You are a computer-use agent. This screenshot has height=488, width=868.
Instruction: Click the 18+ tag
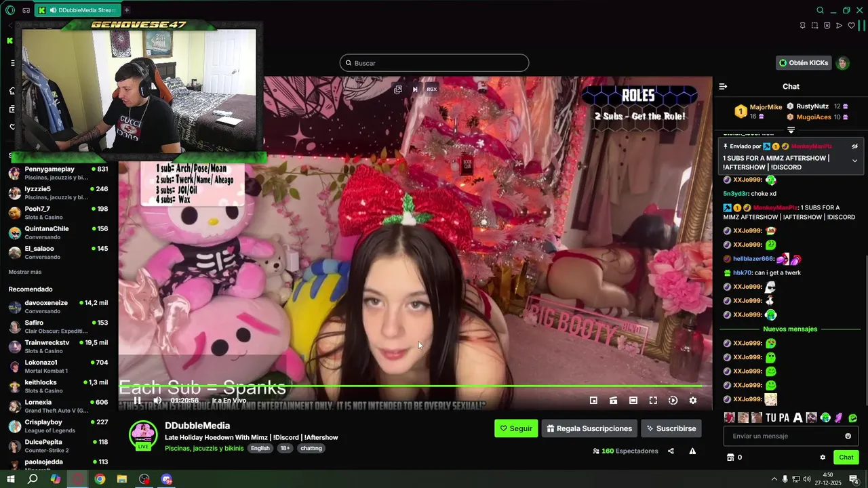pyautogui.click(x=285, y=448)
